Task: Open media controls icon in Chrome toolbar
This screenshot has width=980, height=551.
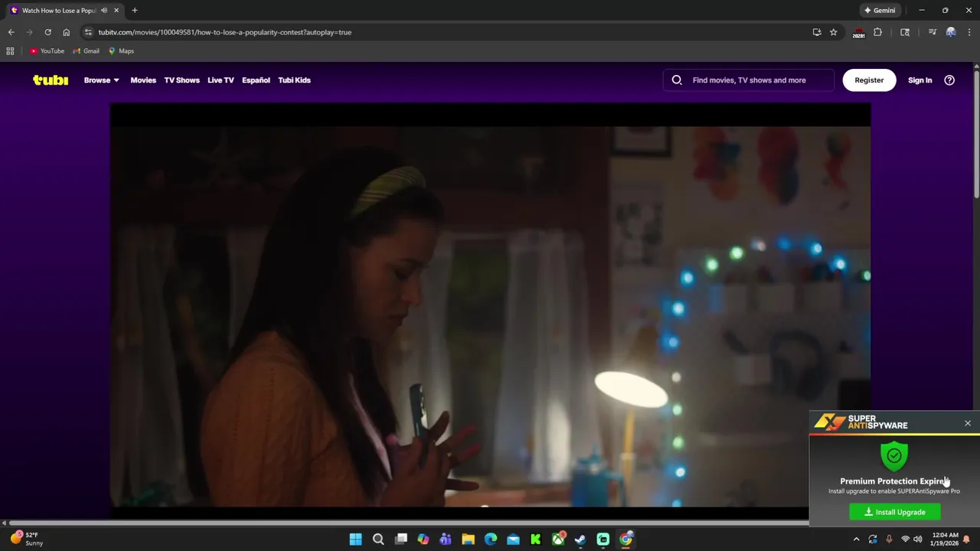Action: tap(933, 32)
